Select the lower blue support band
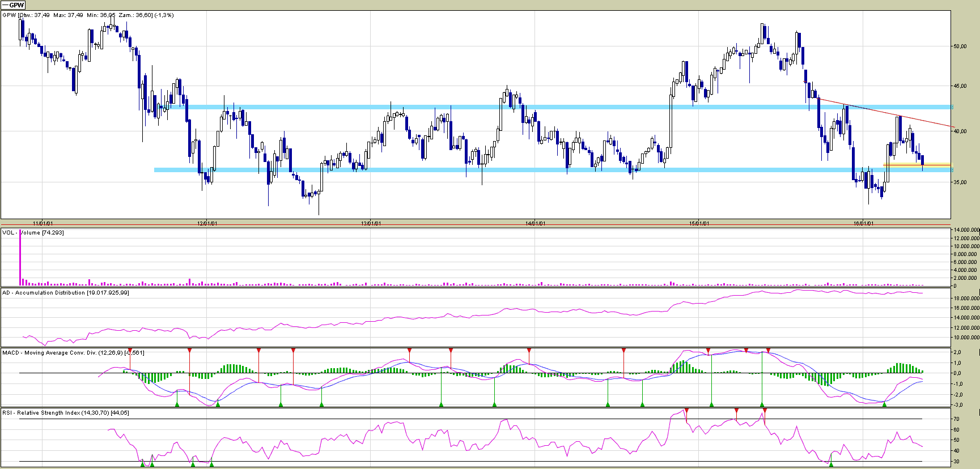Image resolution: width=980 pixels, height=469 pixels. tap(510, 170)
